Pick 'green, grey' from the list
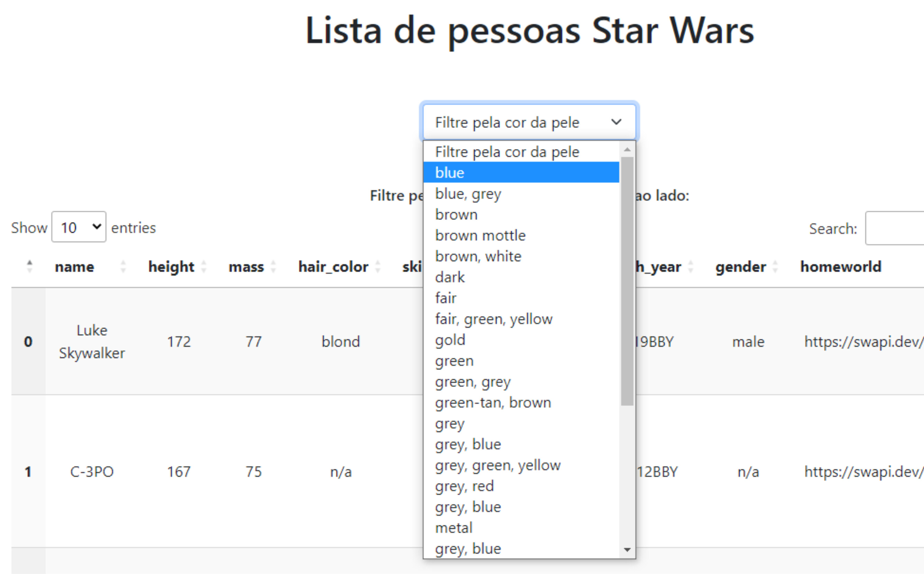The height and width of the screenshot is (574, 924). 521,381
